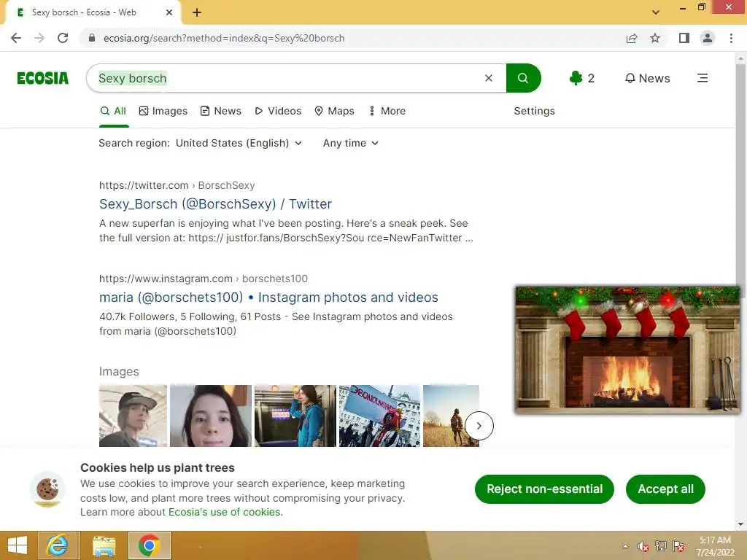Bookmark this page with the star icon
The width and height of the screenshot is (747, 560).
coord(655,38)
